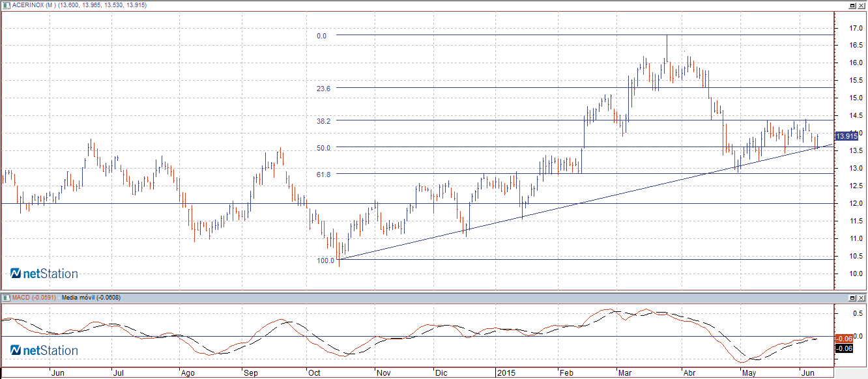Image resolution: width=868 pixels, height=379 pixels.
Task: Select the 38.2 Fibonacci level label
Action: [x=324, y=121]
